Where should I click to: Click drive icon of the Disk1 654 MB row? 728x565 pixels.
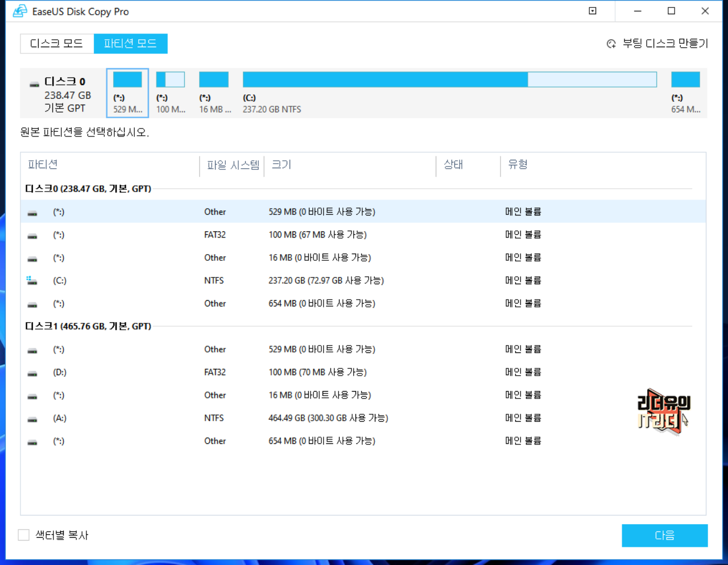click(x=32, y=442)
